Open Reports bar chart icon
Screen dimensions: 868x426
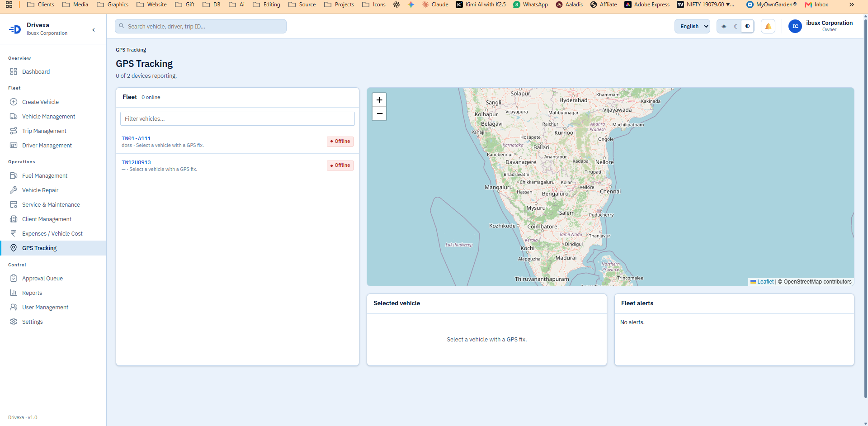coord(14,293)
